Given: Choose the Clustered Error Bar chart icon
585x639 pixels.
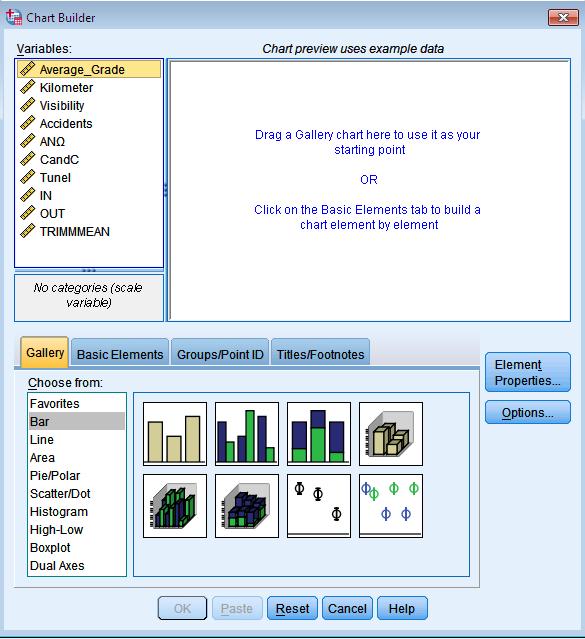Looking at the screenshot, I should (x=391, y=506).
